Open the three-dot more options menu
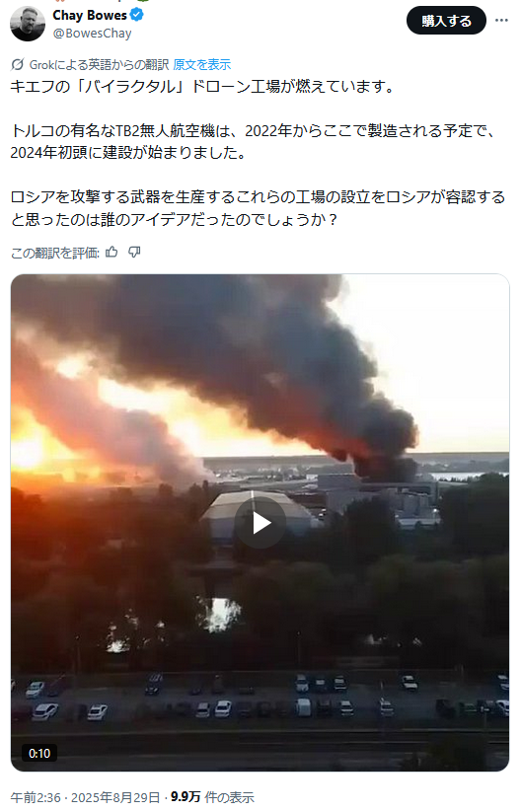 pyautogui.click(x=501, y=20)
